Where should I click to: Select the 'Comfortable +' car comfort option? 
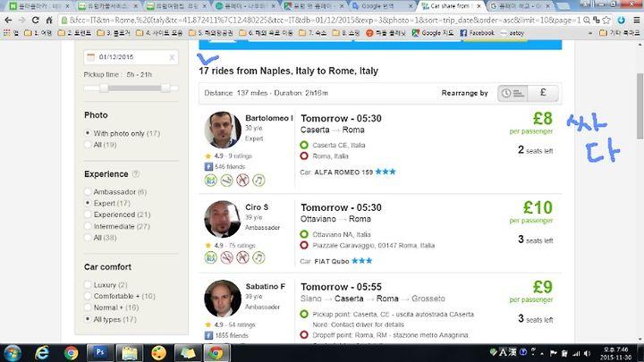pos(88,296)
